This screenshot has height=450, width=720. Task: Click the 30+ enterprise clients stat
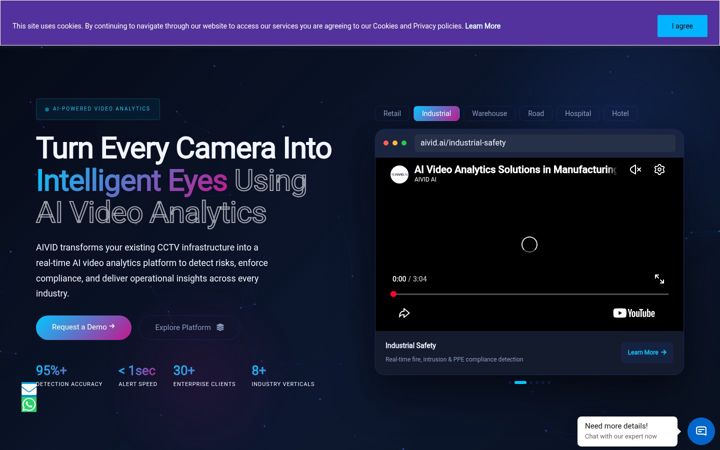click(x=204, y=376)
